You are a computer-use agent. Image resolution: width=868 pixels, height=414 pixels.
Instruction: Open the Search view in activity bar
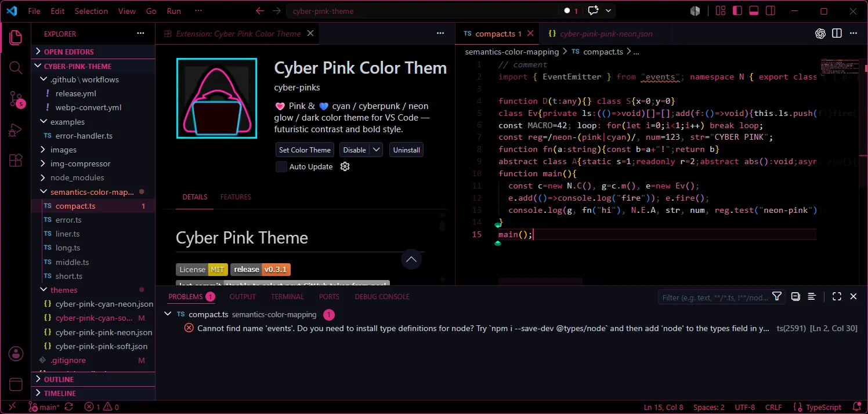coord(16,68)
